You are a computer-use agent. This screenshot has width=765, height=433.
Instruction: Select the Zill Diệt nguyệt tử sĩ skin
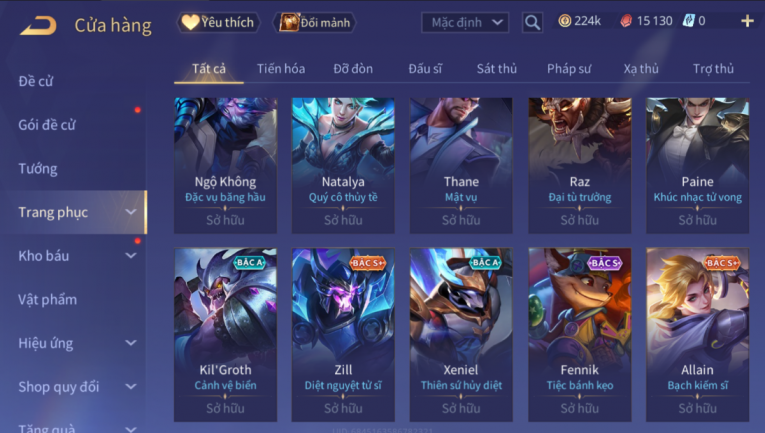click(x=343, y=335)
